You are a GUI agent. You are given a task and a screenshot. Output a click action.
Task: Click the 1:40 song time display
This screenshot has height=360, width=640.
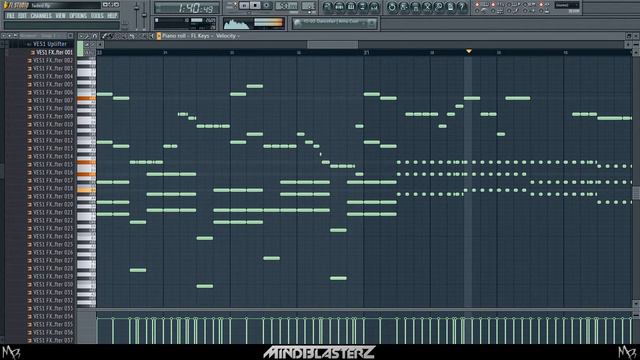[x=187, y=8]
